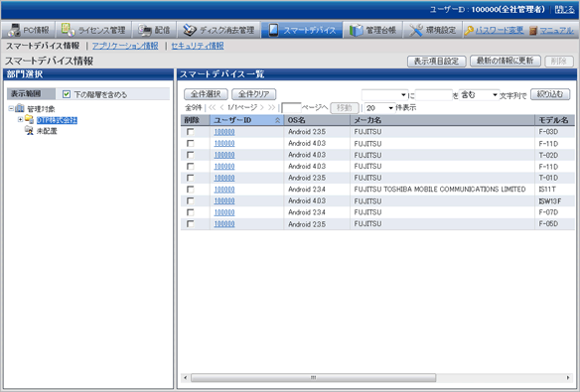Open the 含む condition dropdown
580x392 pixels.
click(x=479, y=95)
